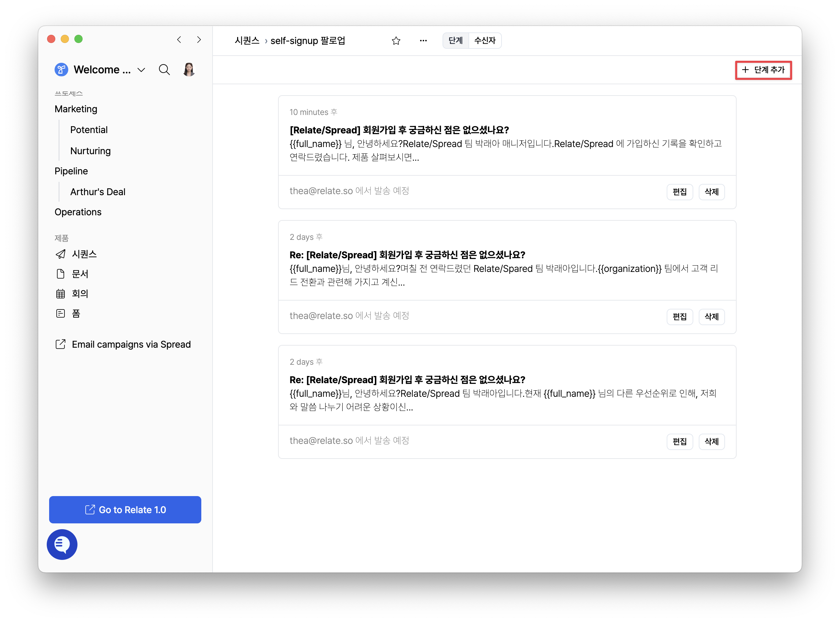Open the 문서 menu item label
Screen dimensions: 840x623
(80, 274)
